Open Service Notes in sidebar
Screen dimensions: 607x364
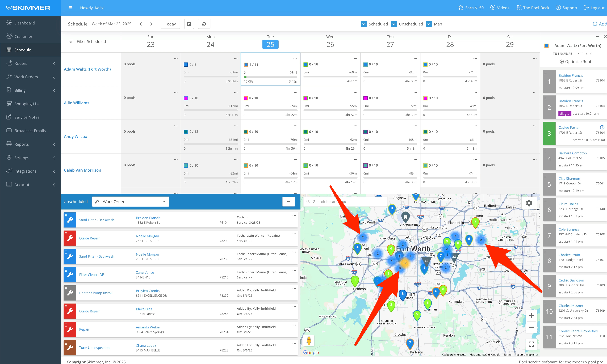click(27, 117)
